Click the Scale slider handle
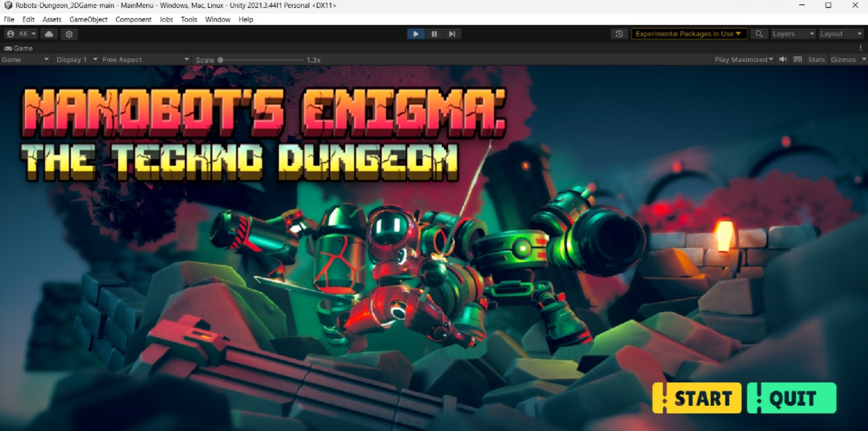Screen dimensions: 868x431 [x=221, y=60]
